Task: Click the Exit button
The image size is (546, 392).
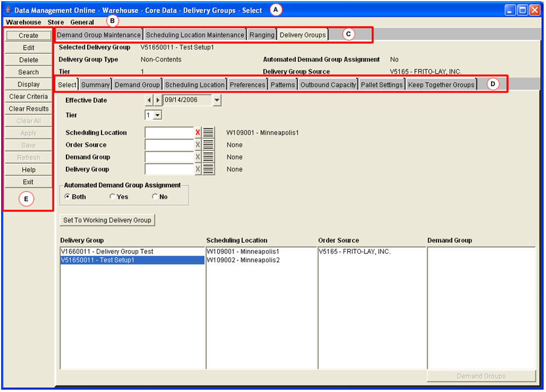Action: 28,182
